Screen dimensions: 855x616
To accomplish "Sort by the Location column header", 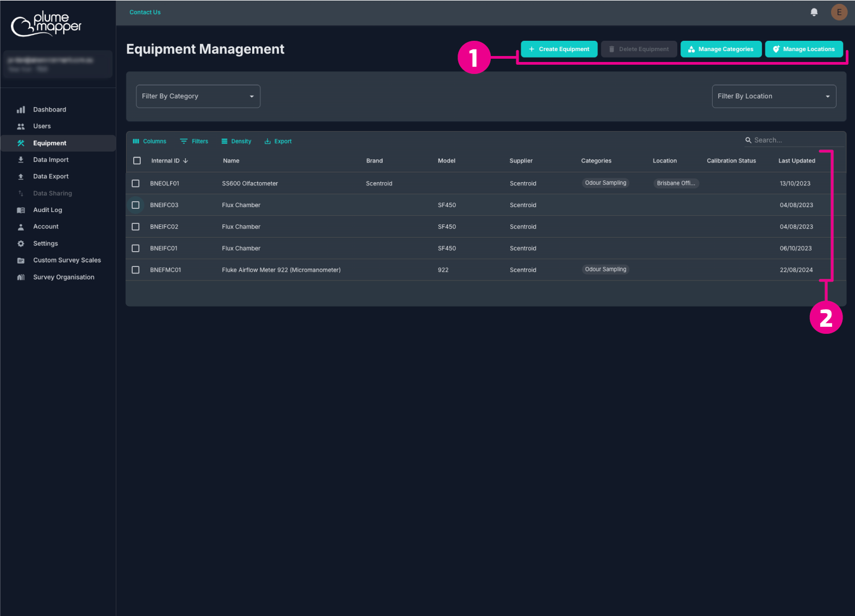I will pos(665,161).
